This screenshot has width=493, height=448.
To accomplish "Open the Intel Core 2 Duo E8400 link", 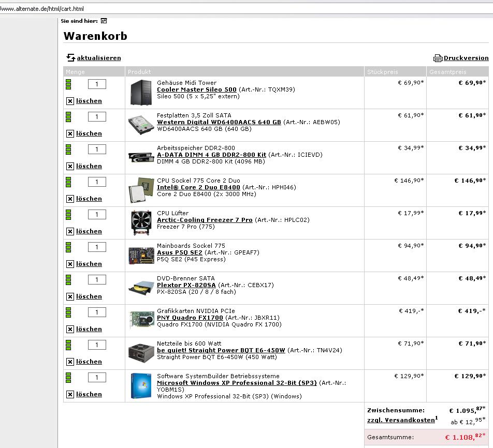I will pos(198,188).
